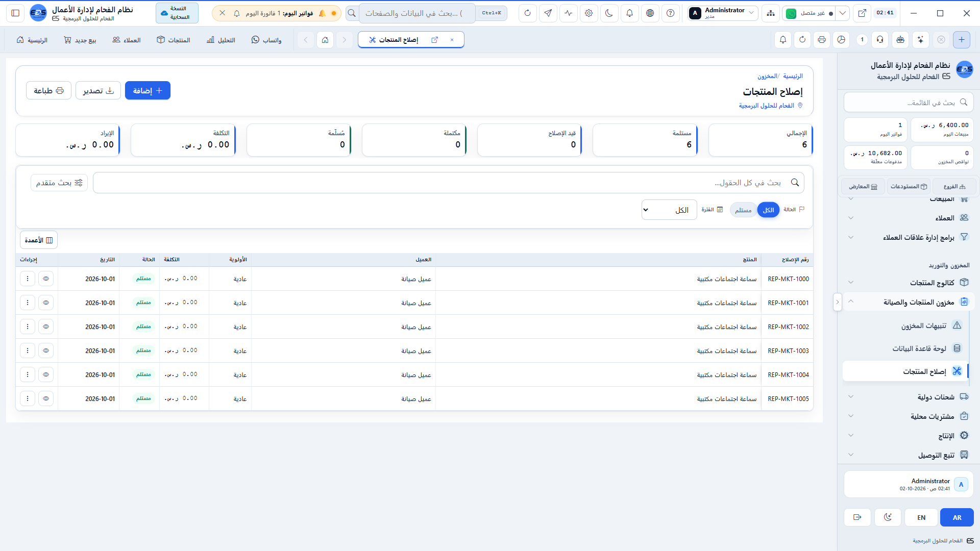Open 'بحث متقدم' advanced search
The image size is (980, 551).
click(59, 183)
